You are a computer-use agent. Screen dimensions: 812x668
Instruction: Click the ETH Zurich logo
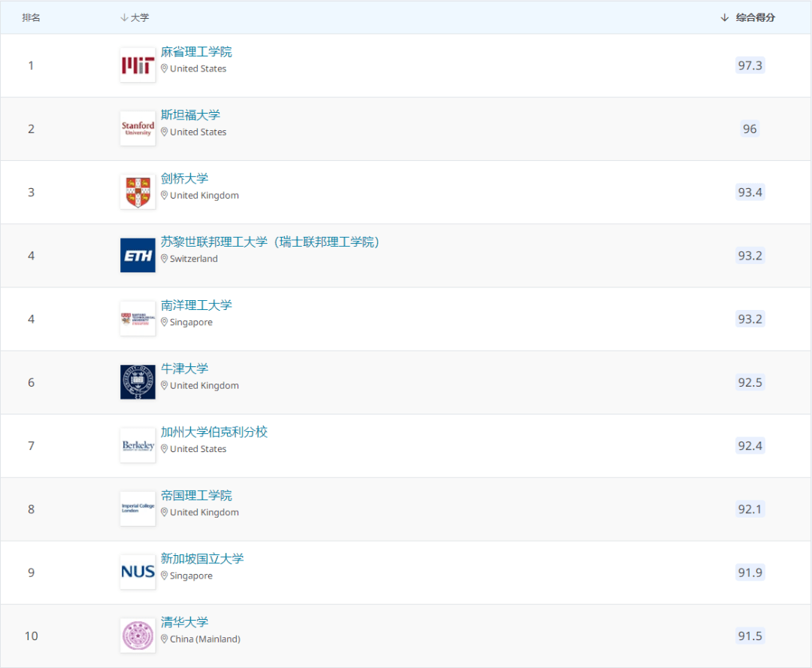pyautogui.click(x=138, y=256)
